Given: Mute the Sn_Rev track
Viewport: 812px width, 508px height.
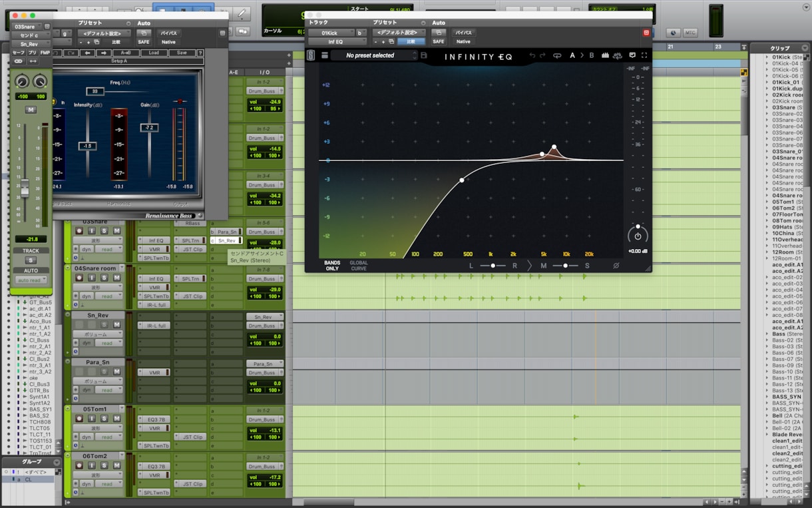Looking at the screenshot, I should click(116, 325).
